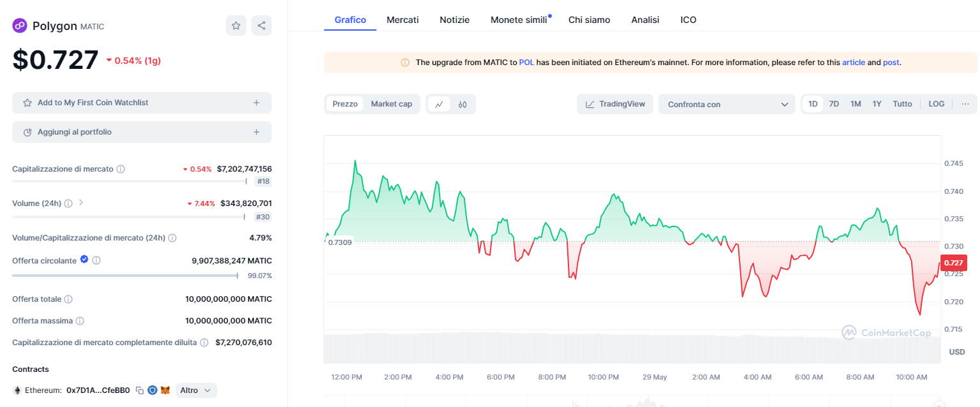The height and width of the screenshot is (407, 980).
Task: Click the share icon next to Polygon
Action: [x=262, y=26]
